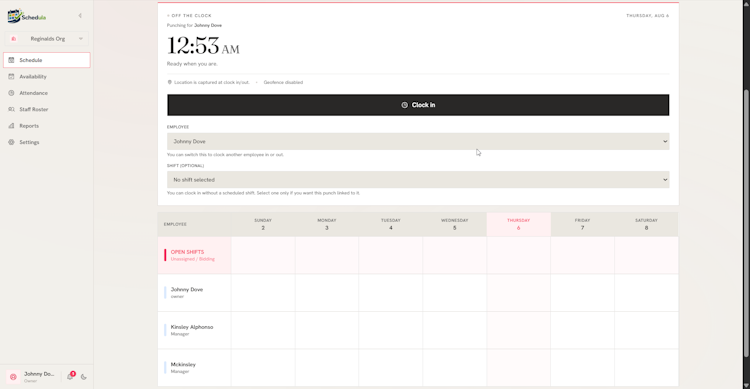Click the Reginalds Org building icon
Image resolution: width=750 pixels, height=389 pixels.
click(x=13, y=39)
